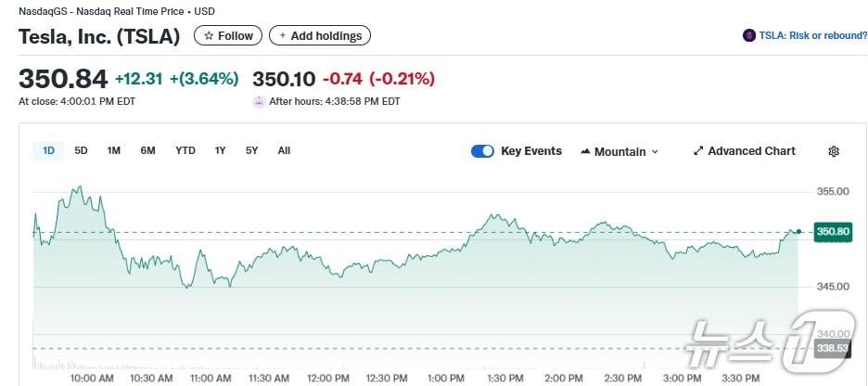868x386 pixels.
Task: Click the Advanced Chart expand icon
Action: coord(698,151)
